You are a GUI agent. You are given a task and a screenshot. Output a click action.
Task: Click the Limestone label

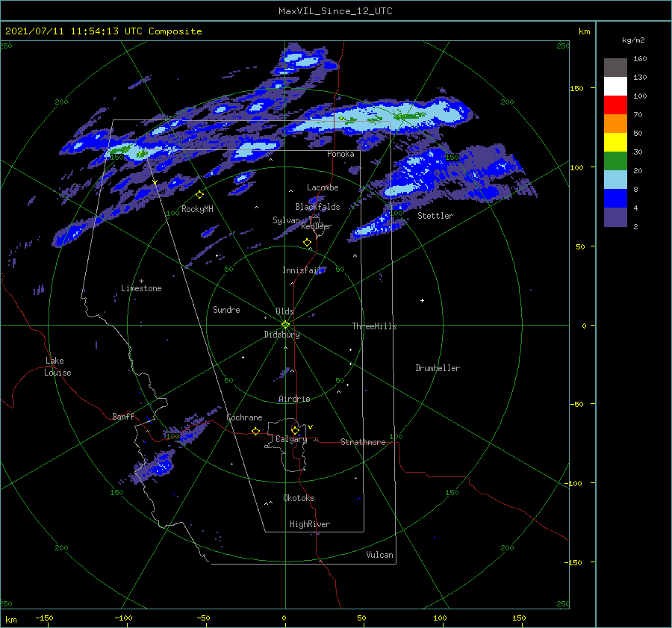coord(141,288)
